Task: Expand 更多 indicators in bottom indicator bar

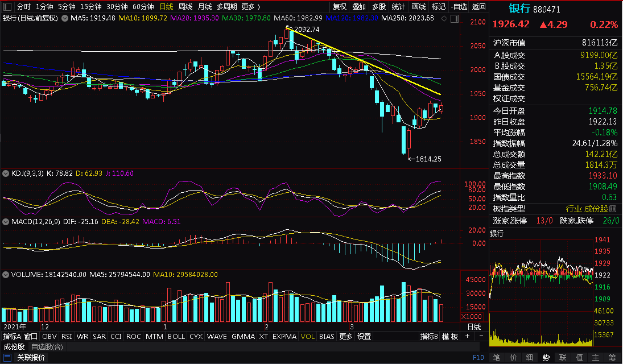Action: coord(346,336)
